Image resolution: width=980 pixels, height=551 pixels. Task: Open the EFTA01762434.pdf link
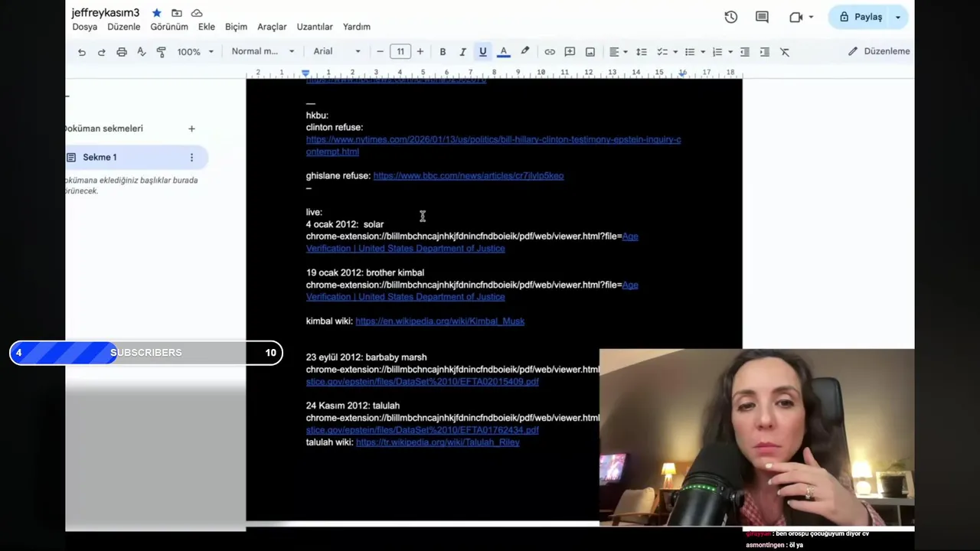tap(423, 430)
